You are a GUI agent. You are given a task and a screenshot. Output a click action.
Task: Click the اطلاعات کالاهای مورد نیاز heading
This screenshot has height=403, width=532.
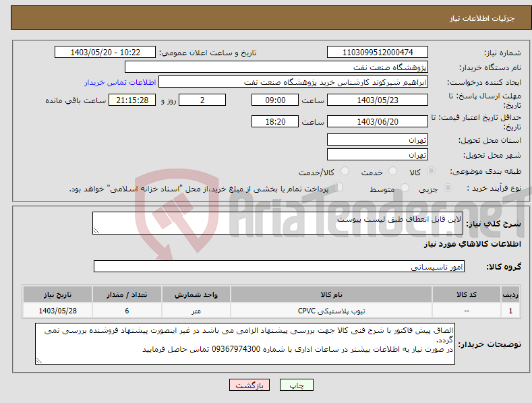point(472,244)
